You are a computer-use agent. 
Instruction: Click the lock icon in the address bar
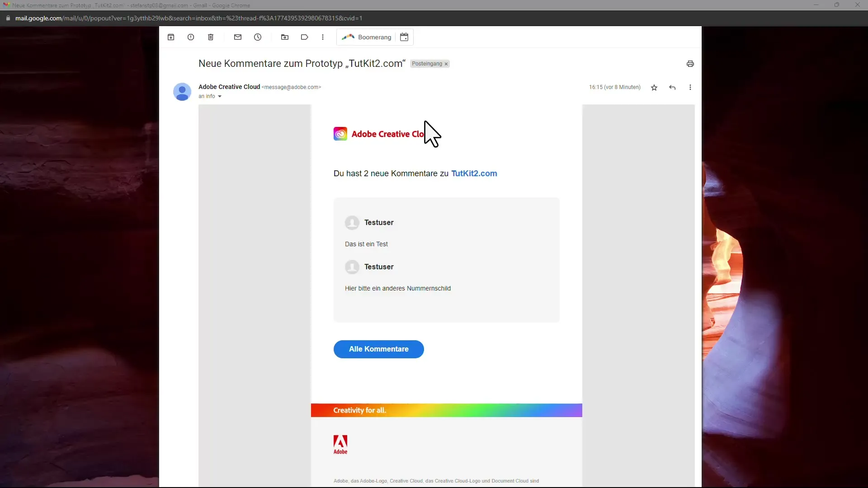[x=8, y=18]
